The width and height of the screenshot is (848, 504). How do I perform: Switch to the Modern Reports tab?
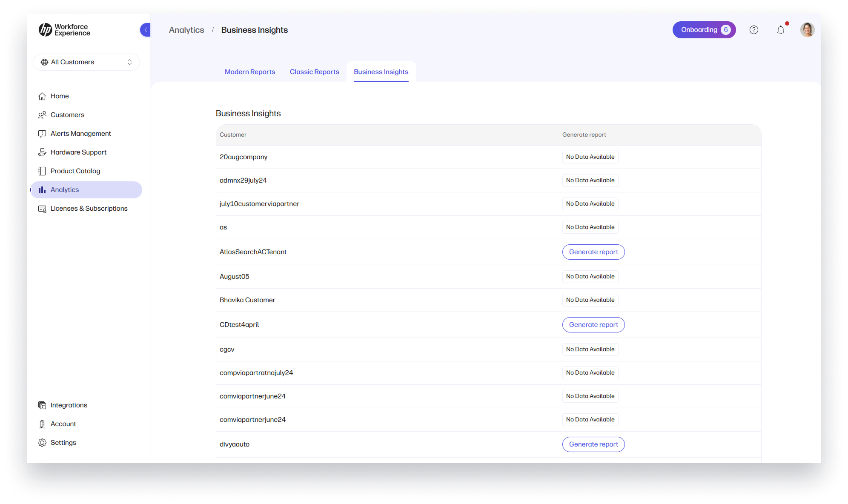click(x=250, y=72)
